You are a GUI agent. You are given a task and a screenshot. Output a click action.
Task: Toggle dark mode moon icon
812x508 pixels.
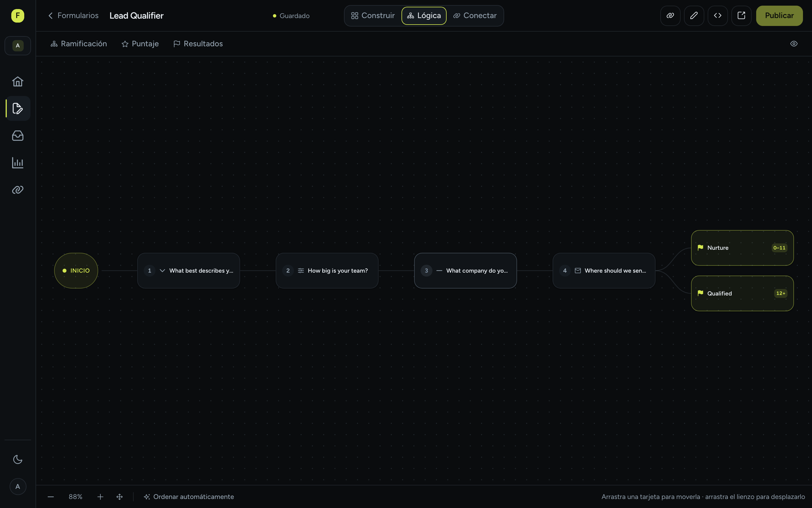(17, 459)
